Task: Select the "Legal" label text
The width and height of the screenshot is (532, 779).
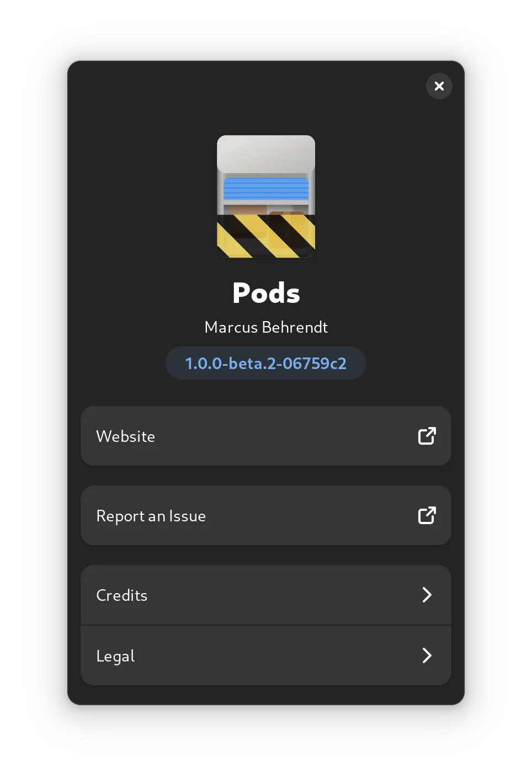Action: 115,656
